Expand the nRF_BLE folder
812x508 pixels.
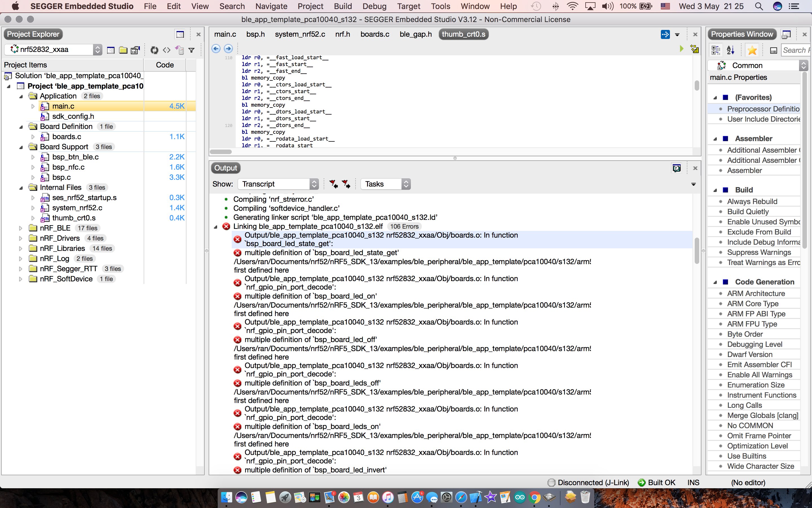click(x=21, y=229)
